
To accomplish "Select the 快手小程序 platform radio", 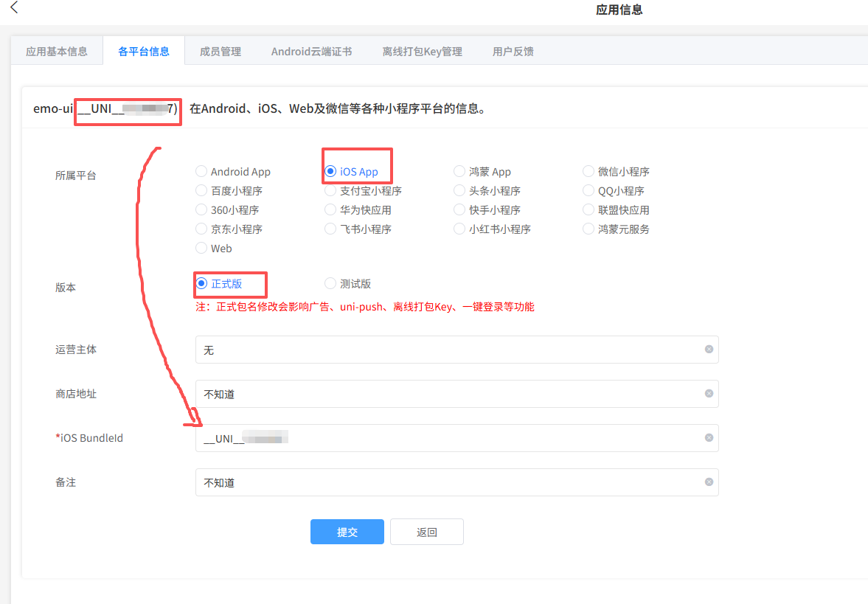I will pos(459,210).
